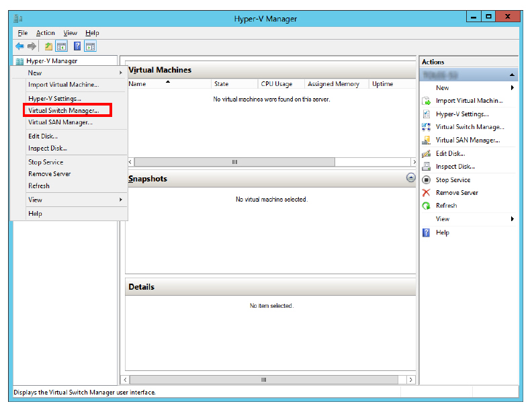The image size is (532, 412).
Task: Sort virtual machines by State column
Action: coord(234,84)
